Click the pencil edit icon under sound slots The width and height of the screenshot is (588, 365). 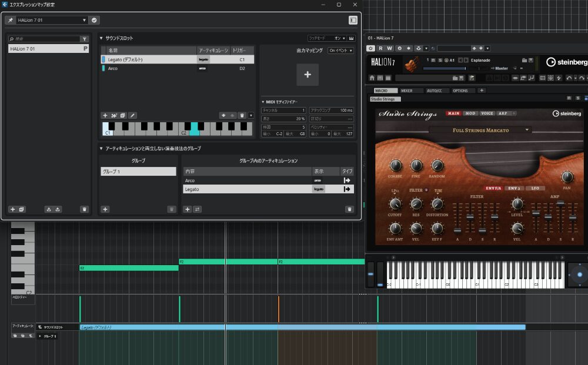pyautogui.click(x=133, y=115)
